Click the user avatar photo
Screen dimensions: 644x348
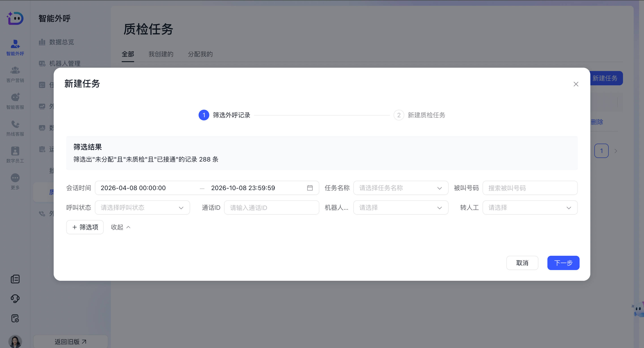(15, 342)
